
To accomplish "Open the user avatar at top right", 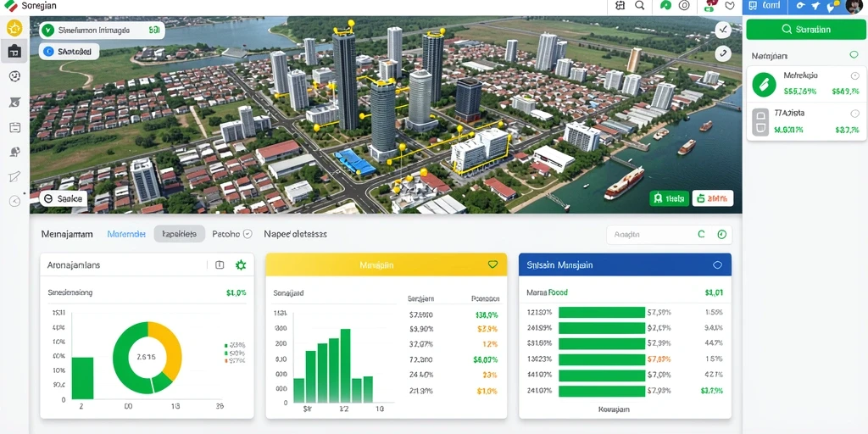I will pos(854,6).
